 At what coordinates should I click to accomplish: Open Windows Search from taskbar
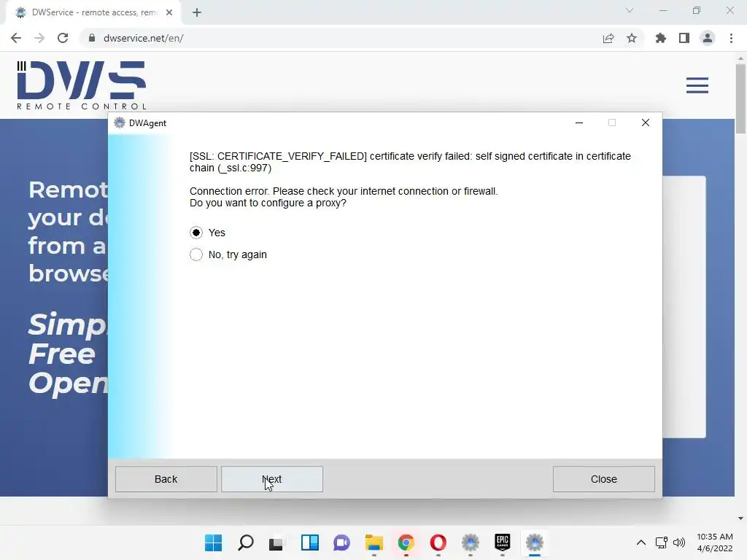pyautogui.click(x=245, y=542)
